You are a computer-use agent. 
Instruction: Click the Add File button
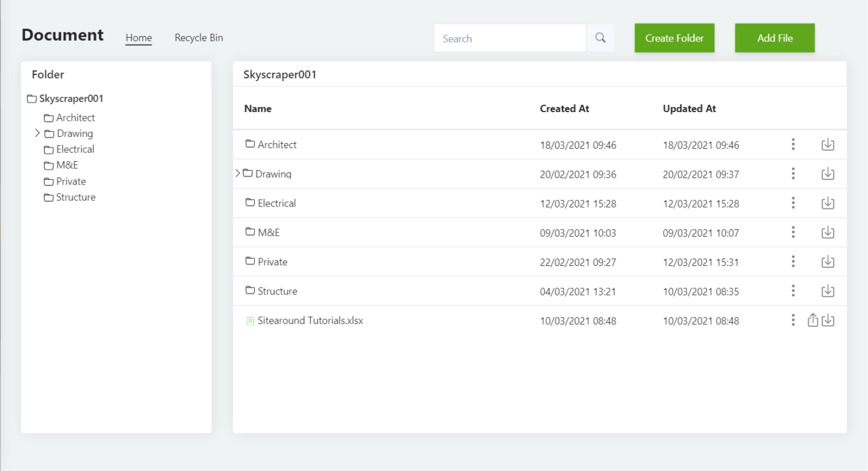point(774,38)
